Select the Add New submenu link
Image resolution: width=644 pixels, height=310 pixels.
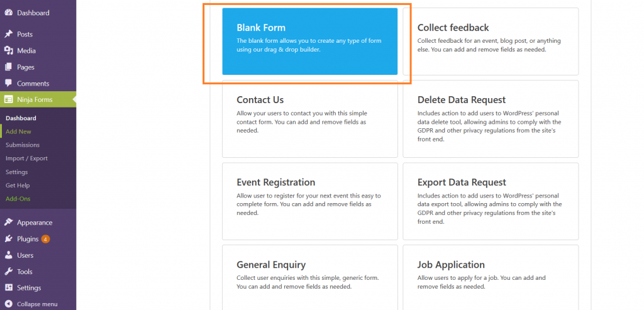pos(18,132)
